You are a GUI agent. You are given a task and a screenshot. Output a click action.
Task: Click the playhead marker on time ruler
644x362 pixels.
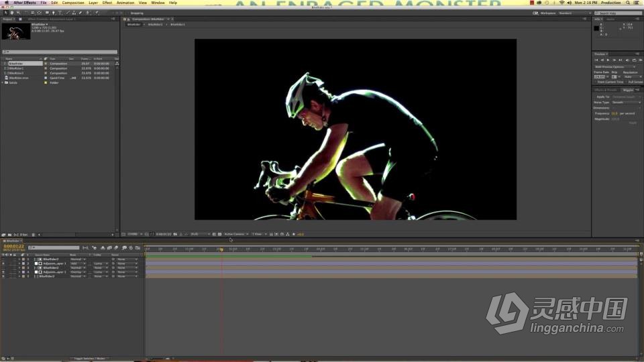pyautogui.click(x=221, y=249)
